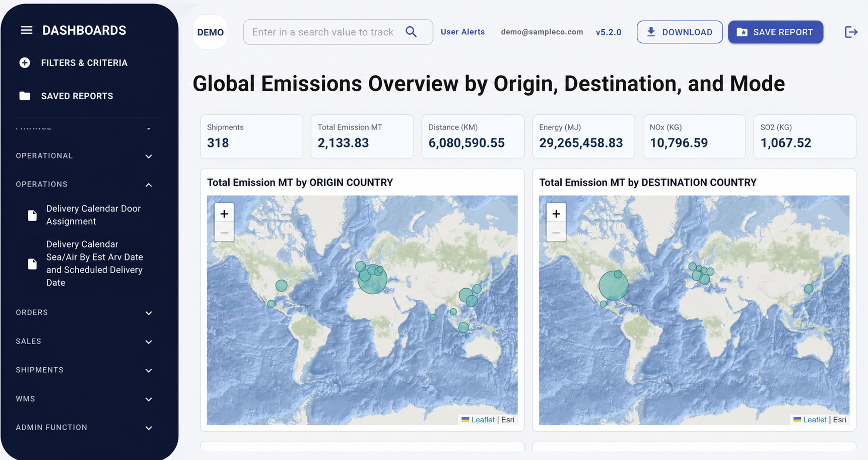Select the ORDERS menu label
The height and width of the screenshot is (460, 868).
click(32, 312)
